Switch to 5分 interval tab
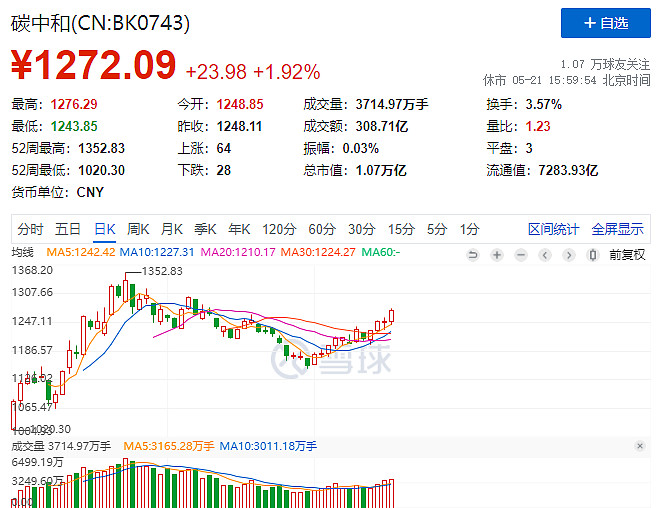This screenshot has height=508, width=657. 437,229
